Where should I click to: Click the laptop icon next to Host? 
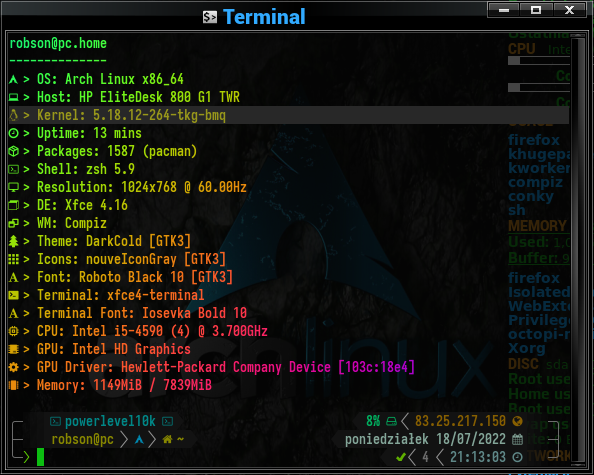pyautogui.click(x=13, y=98)
